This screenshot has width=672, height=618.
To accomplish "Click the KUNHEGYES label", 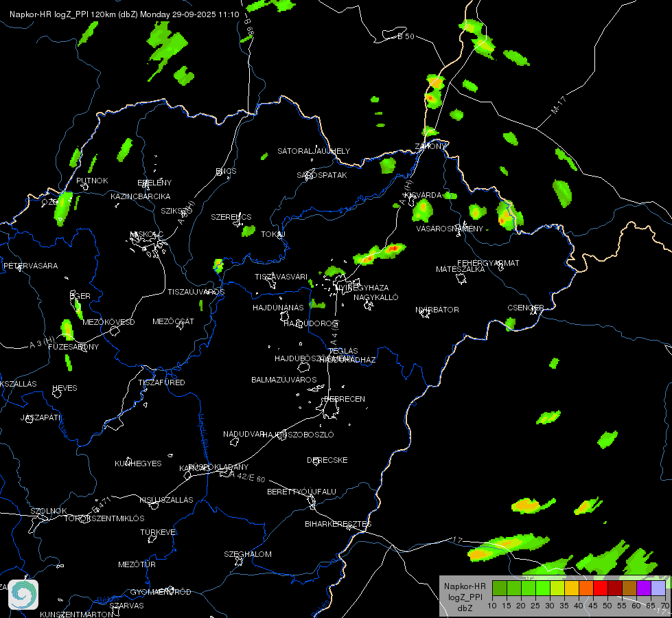I will click(138, 463).
